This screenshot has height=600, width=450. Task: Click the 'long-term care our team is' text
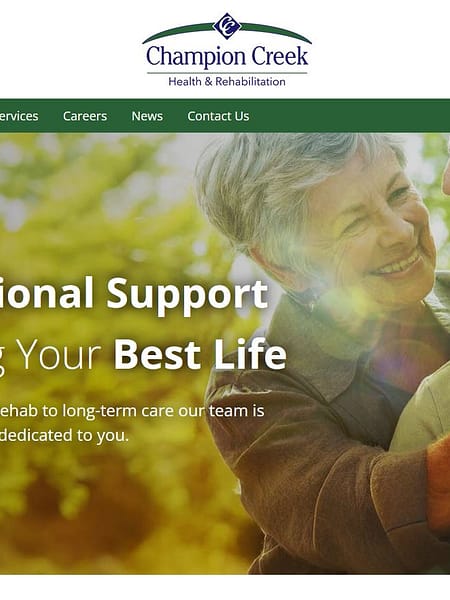click(x=163, y=411)
